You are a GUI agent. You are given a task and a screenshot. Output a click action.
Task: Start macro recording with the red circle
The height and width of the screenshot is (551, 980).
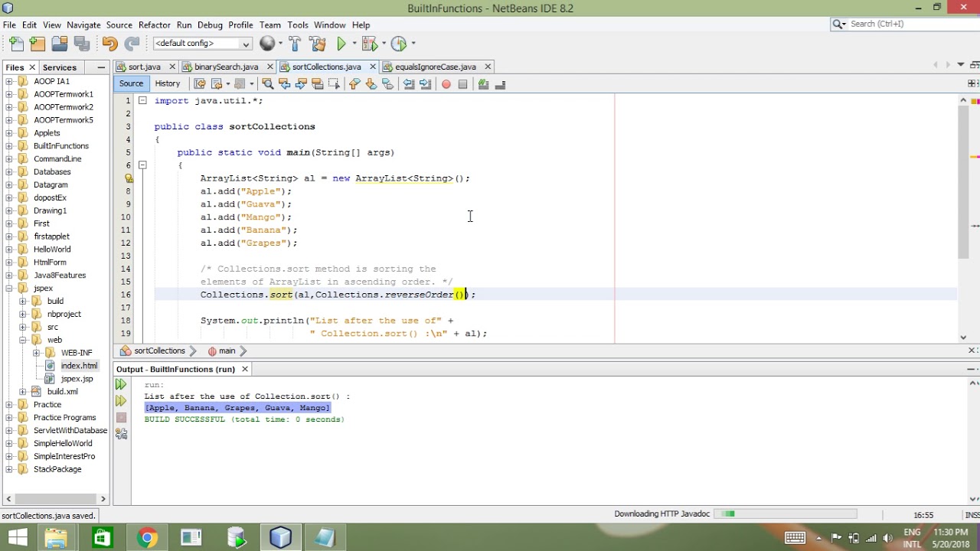[446, 84]
